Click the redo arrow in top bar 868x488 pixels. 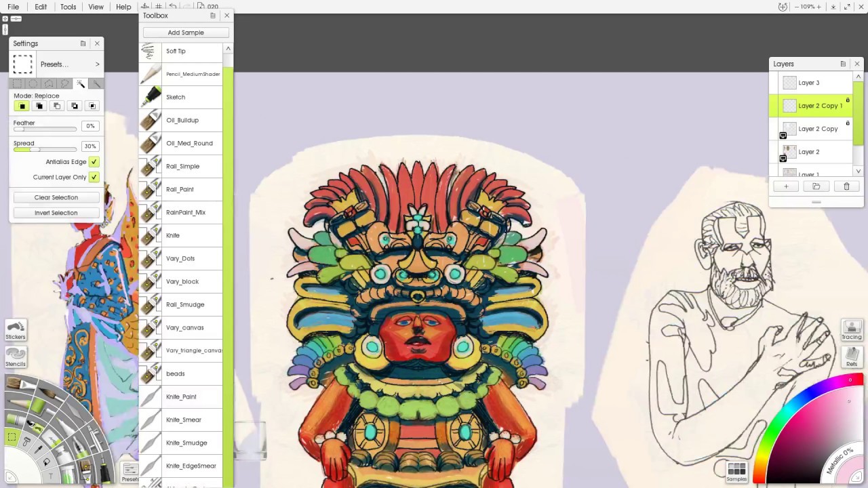point(186,7)
